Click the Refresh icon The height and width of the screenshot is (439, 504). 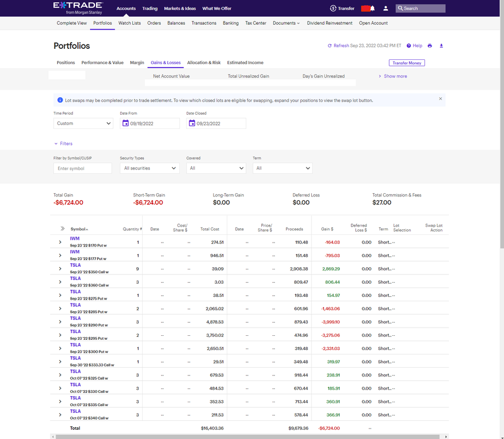(x=329, y=46)
